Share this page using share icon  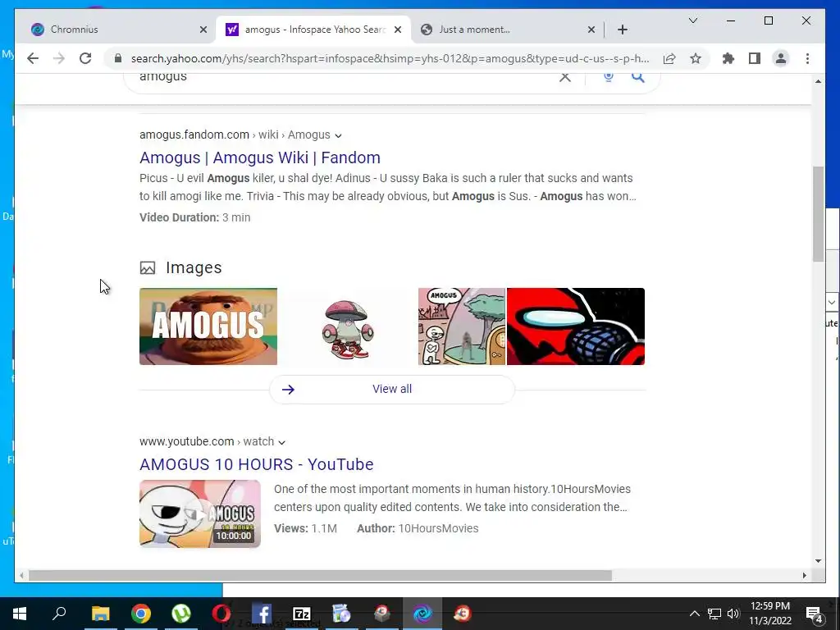(669, 58)
